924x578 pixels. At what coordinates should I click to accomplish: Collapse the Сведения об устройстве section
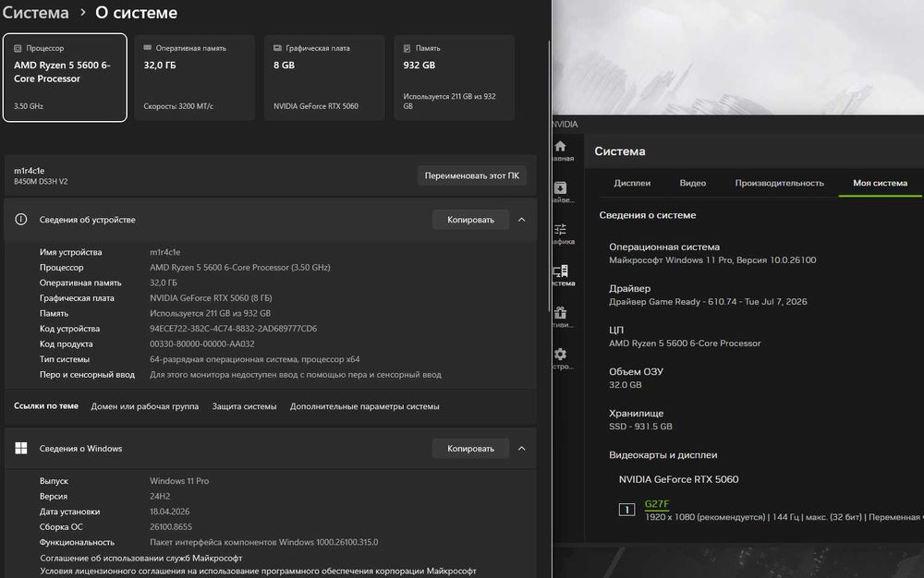pyautogui.click(x=521, y=220)
